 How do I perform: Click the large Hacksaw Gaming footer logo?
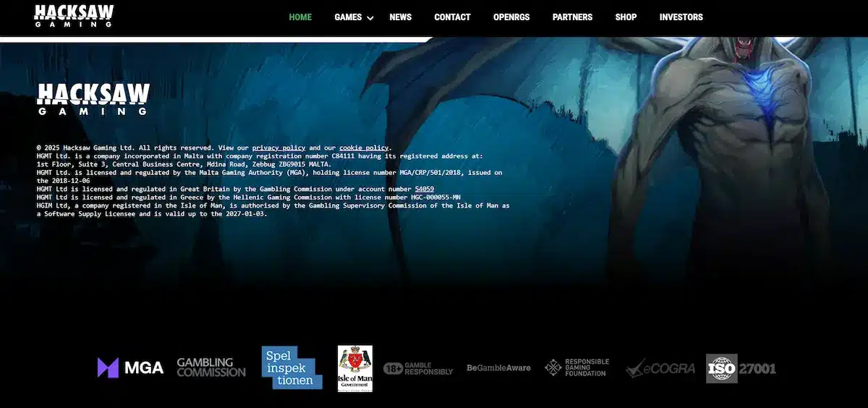coord(93,99)
